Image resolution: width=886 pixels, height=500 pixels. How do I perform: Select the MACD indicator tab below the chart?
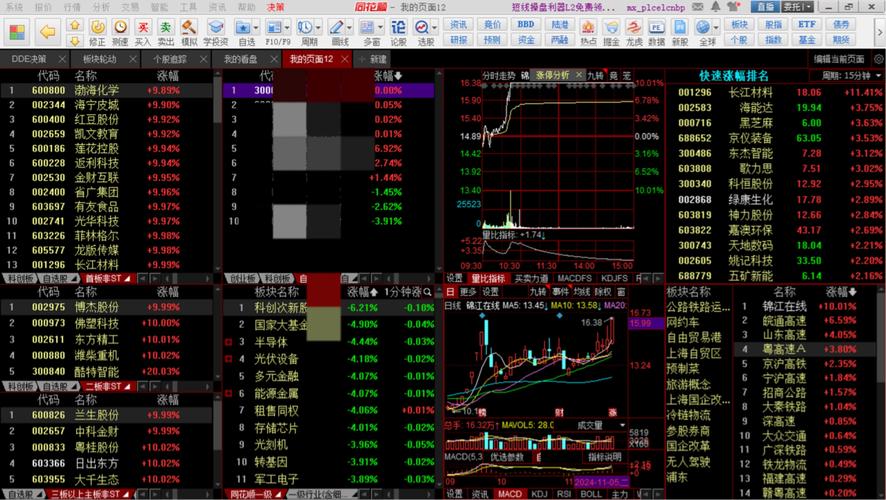[x=510, y=494]
